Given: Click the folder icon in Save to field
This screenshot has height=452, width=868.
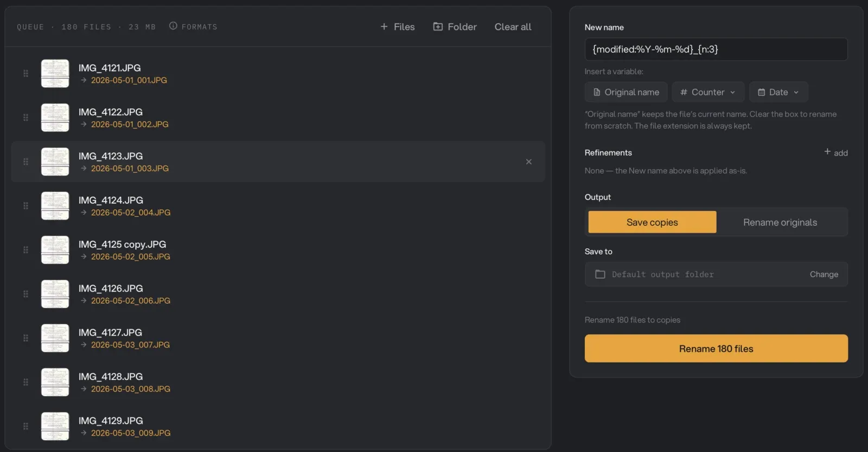Looking at the screenshot, I should point(600,274).
